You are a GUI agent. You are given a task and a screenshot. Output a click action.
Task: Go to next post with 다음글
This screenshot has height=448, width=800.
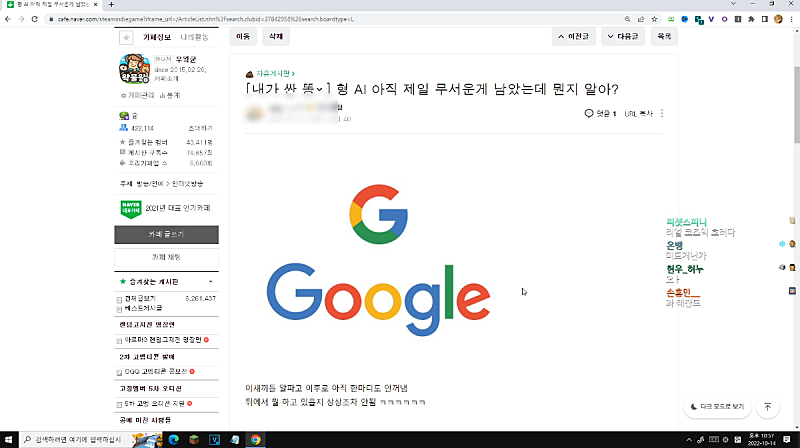click(623, 36)
